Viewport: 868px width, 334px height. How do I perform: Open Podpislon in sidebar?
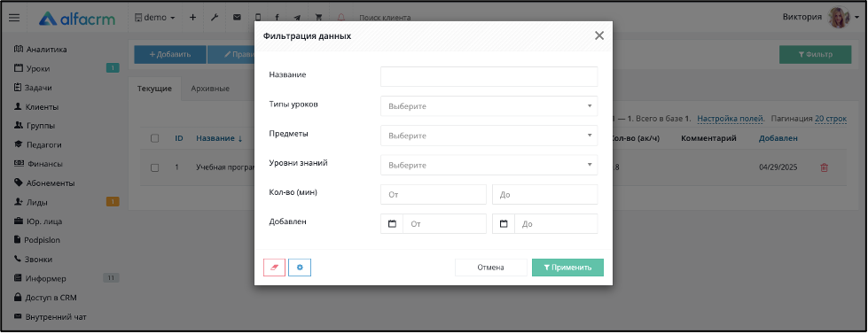(x=36, y=240)
